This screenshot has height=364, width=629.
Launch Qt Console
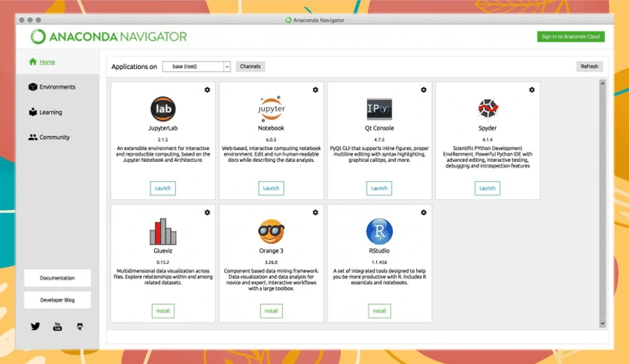(379, 188)
